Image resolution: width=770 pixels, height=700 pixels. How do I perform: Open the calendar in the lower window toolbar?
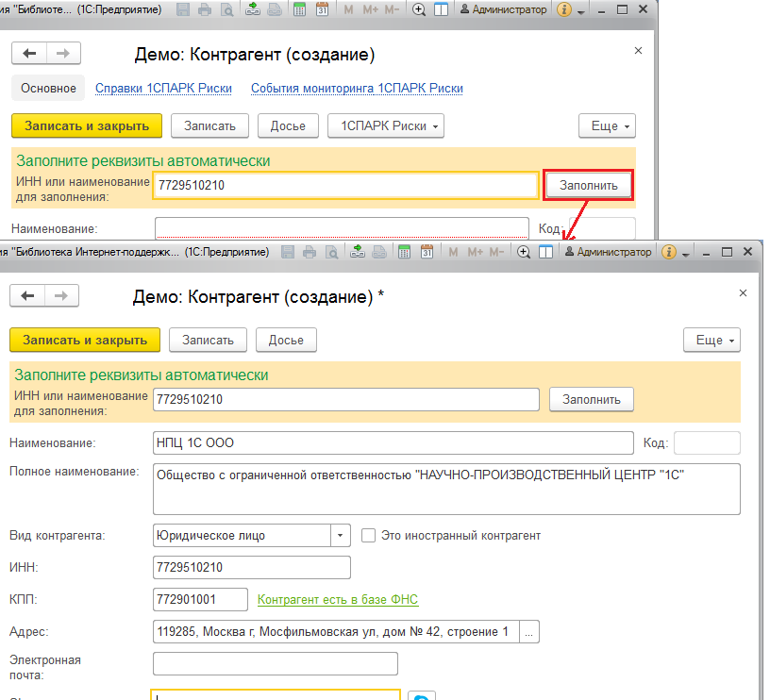click(427, 252)
